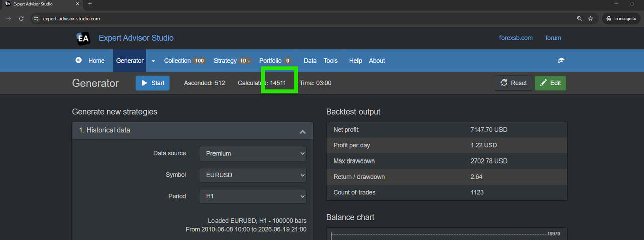
Task: Click the green Edit button
Action: point(550,83)
